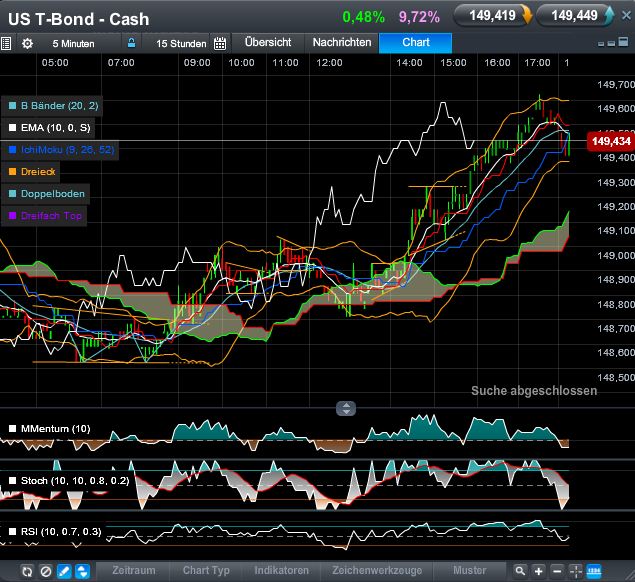The image size is (635, 582).
Task: Click the 0,48% green percentage value
Action: click(x=363, y=17)
